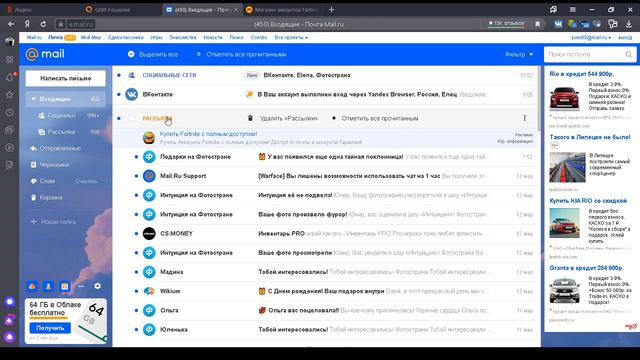Toggle unread dot on ВКонтакте email
This screenshot has height=360, width=640.
[x=119, y=94]
